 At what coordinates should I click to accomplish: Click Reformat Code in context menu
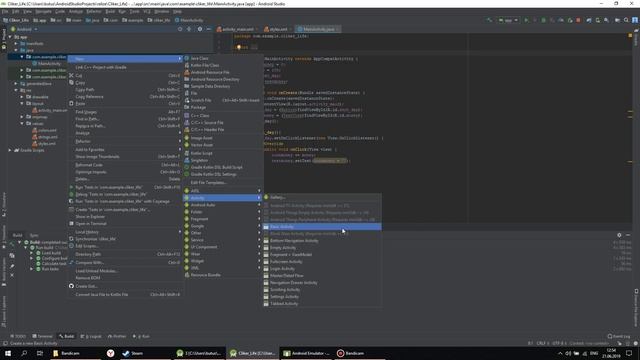(125, 165)
